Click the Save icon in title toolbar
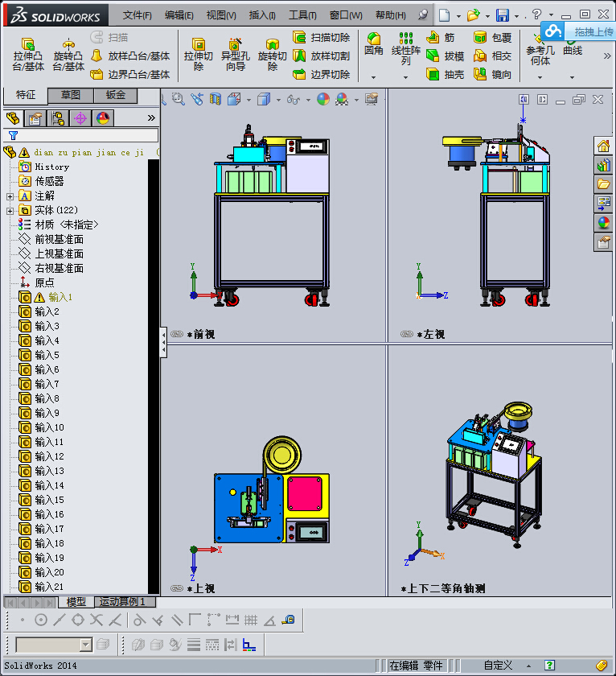This screenshot has width=616, height=676. tap(503, 15)
